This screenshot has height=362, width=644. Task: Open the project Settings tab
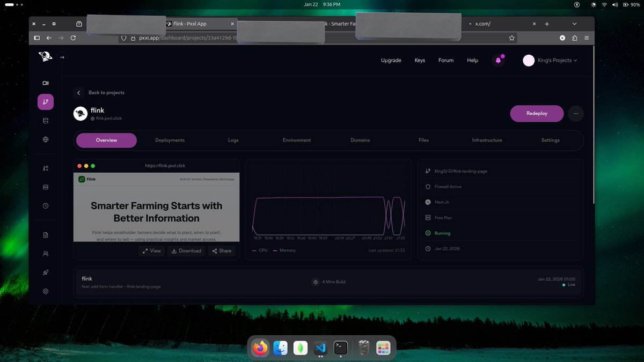550,141
